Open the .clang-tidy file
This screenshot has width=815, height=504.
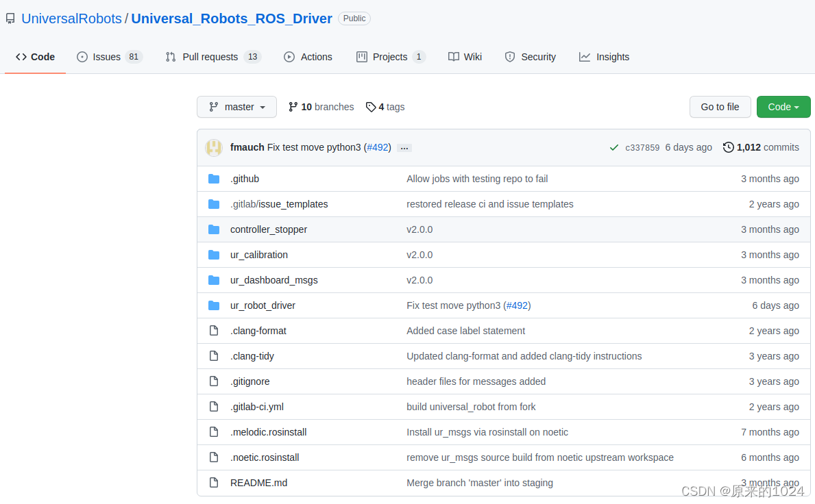pyautogui.click(x=252, y=357)
